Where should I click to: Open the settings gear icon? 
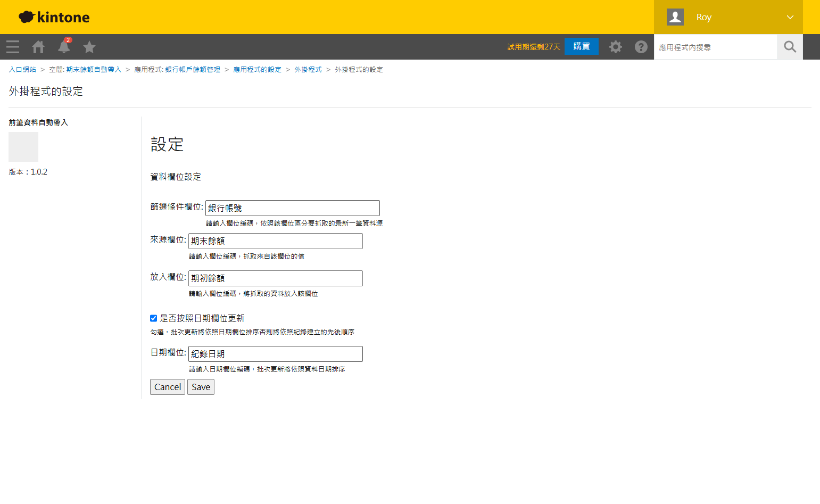click(616, 47)
